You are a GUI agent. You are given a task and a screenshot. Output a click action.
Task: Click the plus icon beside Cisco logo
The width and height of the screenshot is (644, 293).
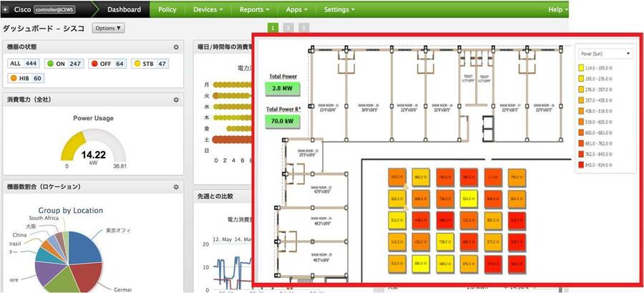6,10
